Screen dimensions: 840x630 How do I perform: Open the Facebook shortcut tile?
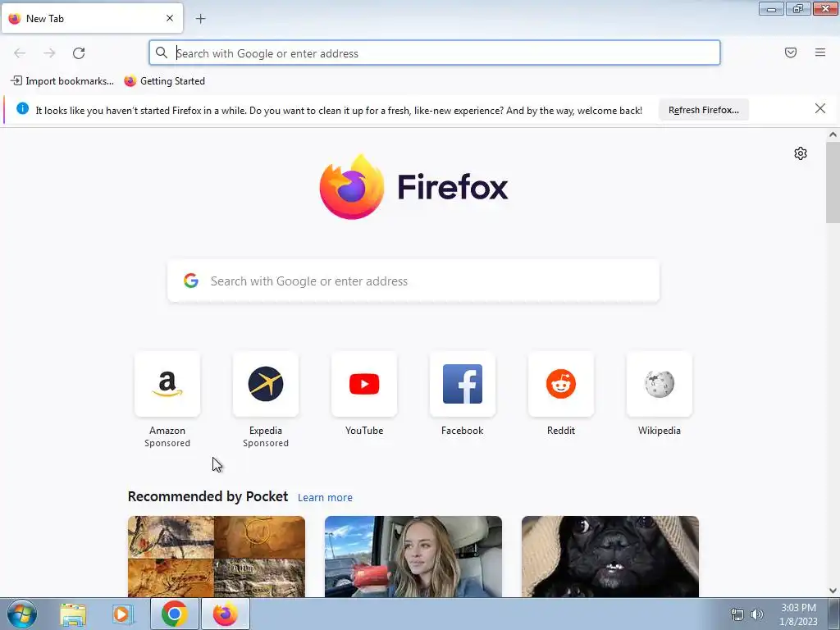tap(463, 384)
